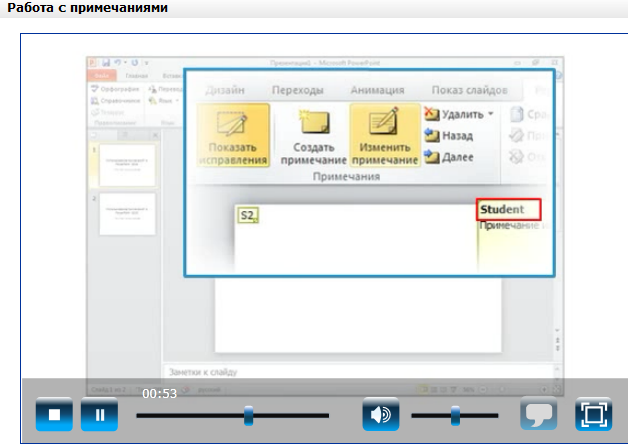Toggle captions with the speech bubble icon
The height and width of the screenshot is (445, 628).
(539, 414)
